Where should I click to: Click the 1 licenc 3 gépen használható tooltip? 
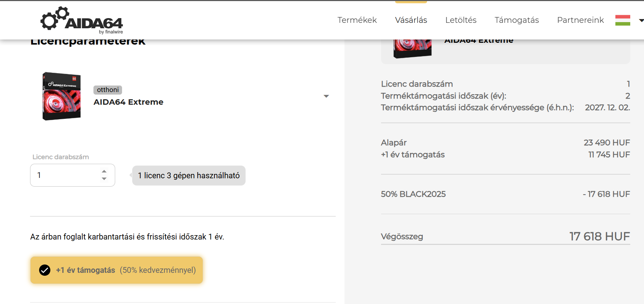point(189,175)
